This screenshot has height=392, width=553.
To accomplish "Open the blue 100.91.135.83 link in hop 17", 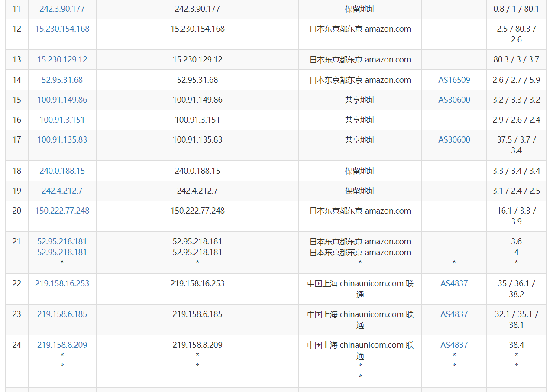I will click(62, 139).
